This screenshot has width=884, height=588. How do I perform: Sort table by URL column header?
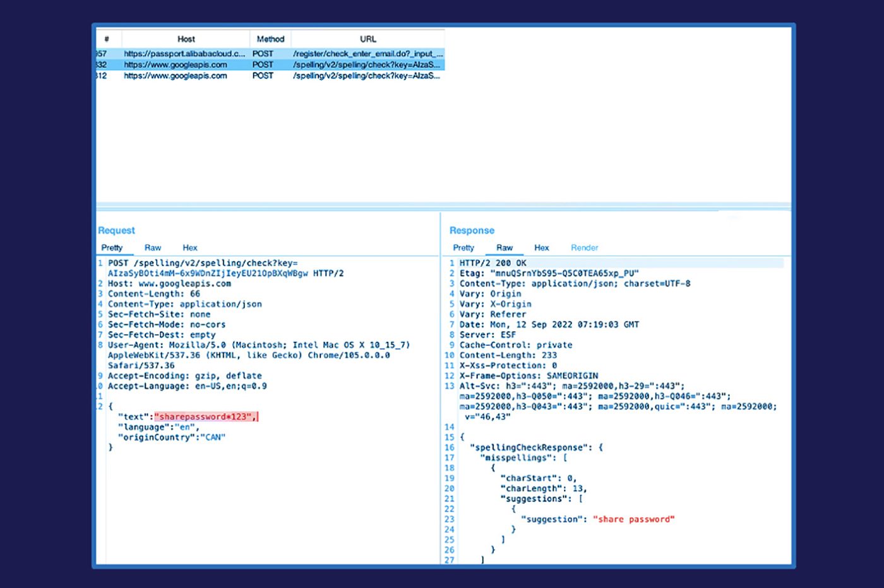tap(368, 39)
